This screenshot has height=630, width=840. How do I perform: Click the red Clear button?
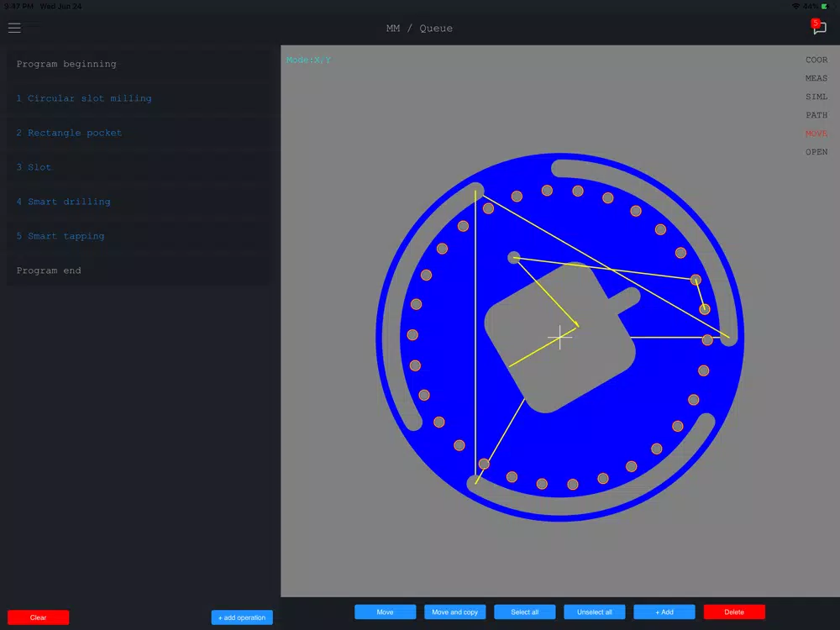pos(38,617)
